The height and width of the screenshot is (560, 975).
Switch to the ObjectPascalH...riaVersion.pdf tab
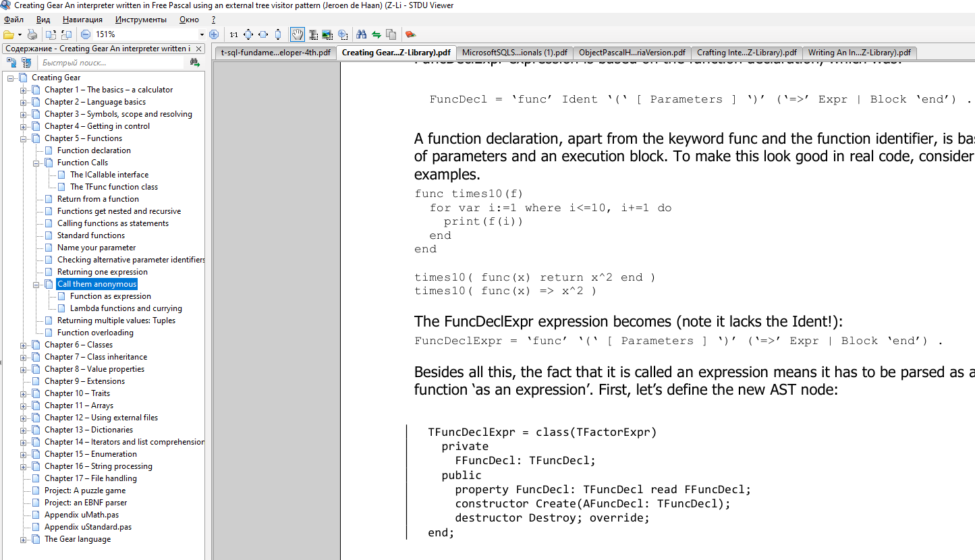click(x=632, y=53)
